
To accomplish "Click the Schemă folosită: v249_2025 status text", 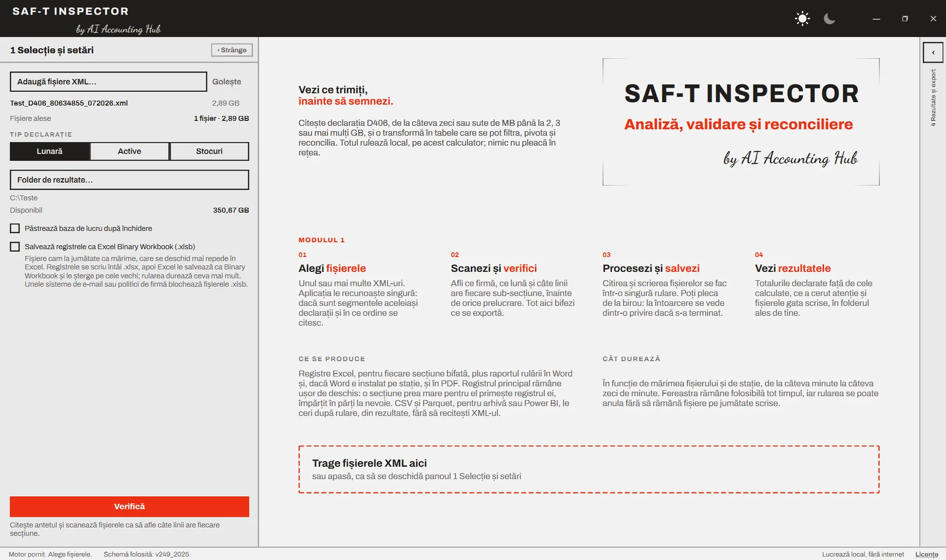I will (146, 555).
